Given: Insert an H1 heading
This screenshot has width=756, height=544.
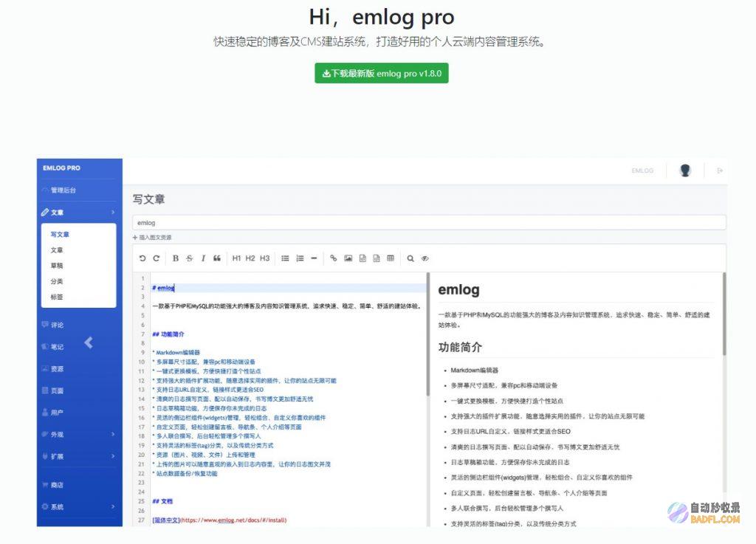Looking at the screenshot, I should pyautogui.click(x=236, y=258).
